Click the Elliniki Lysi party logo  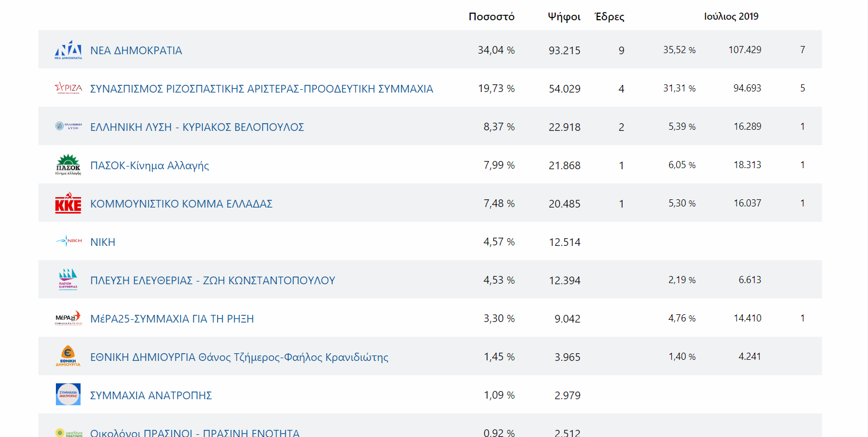(68, 127)
